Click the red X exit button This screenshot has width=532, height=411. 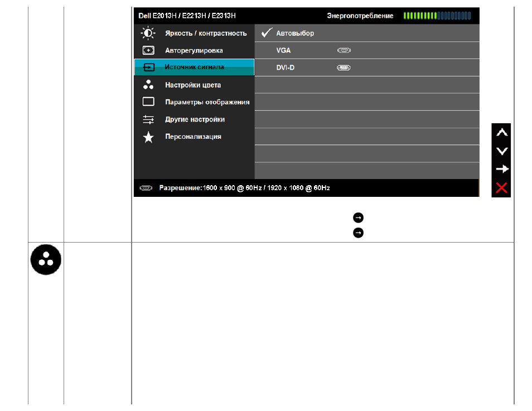point(501,187)
